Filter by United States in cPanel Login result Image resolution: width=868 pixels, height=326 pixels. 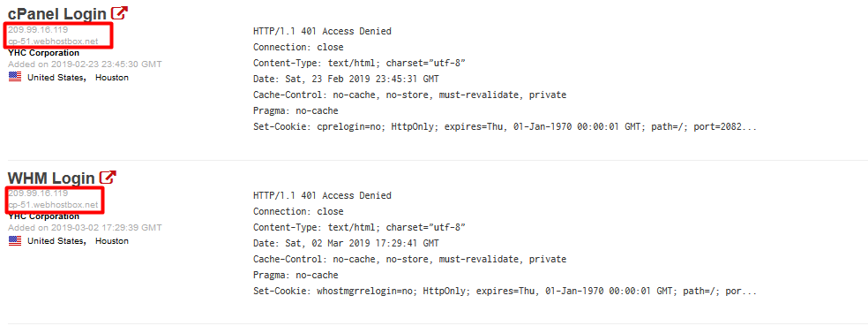[x=56, y=78]
